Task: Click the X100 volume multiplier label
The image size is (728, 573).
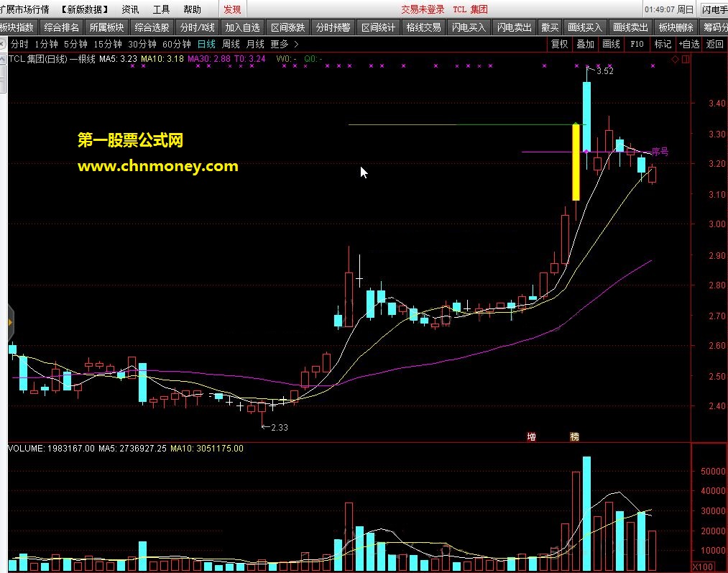Action: click(703, 567)
